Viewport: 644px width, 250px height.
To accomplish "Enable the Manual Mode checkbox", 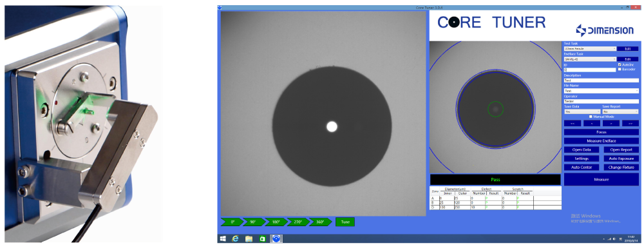I will (591, 117).
